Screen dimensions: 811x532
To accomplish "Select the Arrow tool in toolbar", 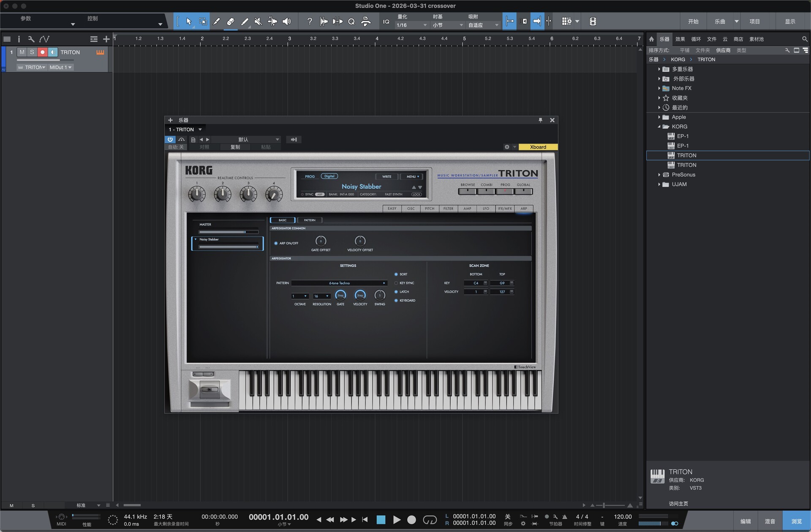I will tap(189, 22).
